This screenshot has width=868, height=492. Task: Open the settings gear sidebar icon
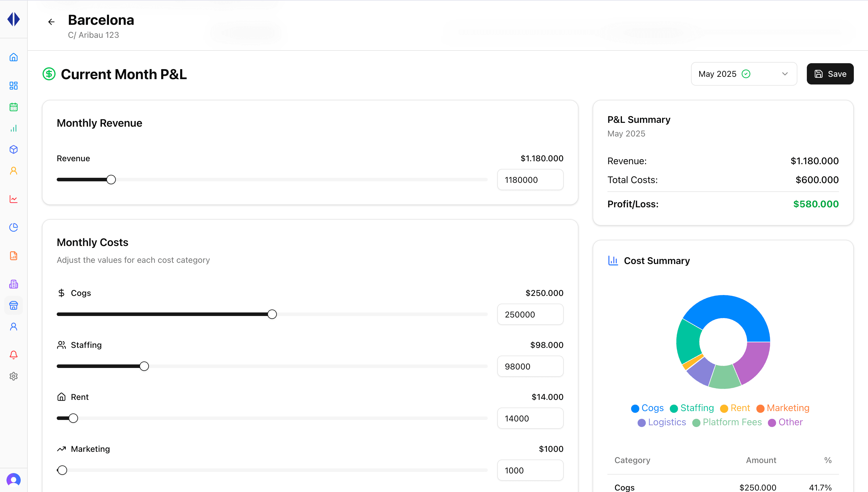[x=14, y=376]
